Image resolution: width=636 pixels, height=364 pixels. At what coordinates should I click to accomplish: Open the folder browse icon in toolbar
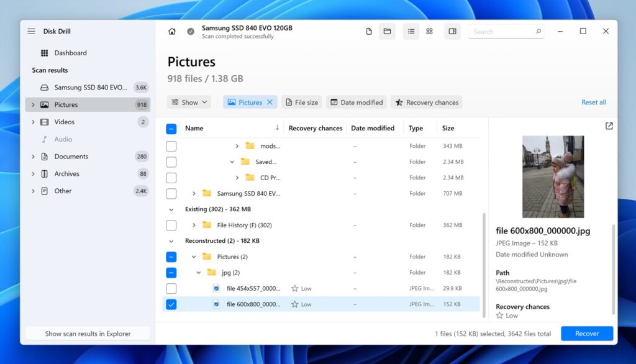tap(387, 30)
